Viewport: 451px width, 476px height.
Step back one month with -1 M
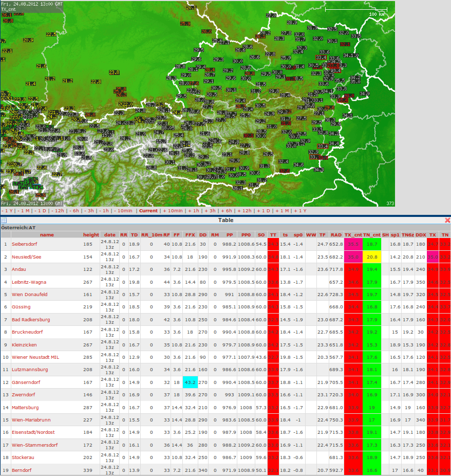(23, 211)
